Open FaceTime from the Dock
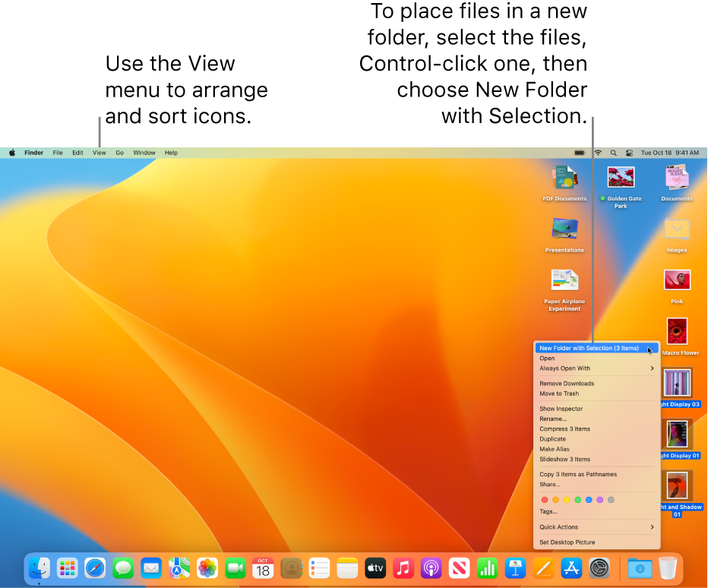 tap(235, 568)
